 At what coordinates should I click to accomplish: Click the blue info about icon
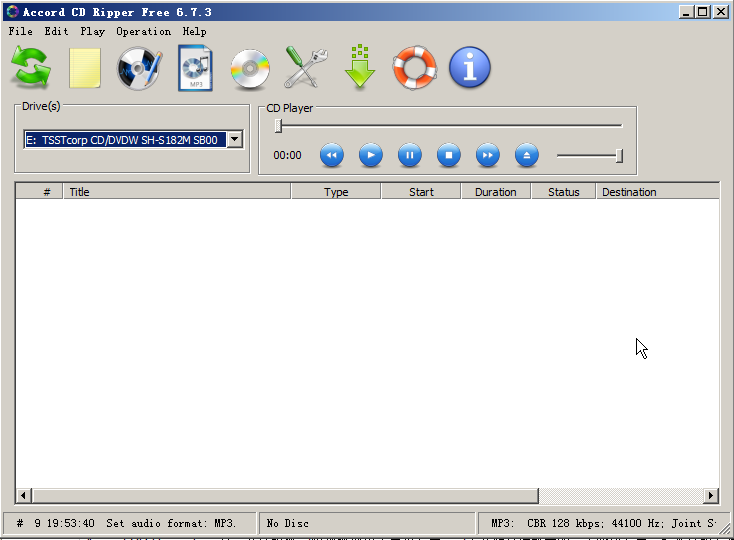click(470, 67)
